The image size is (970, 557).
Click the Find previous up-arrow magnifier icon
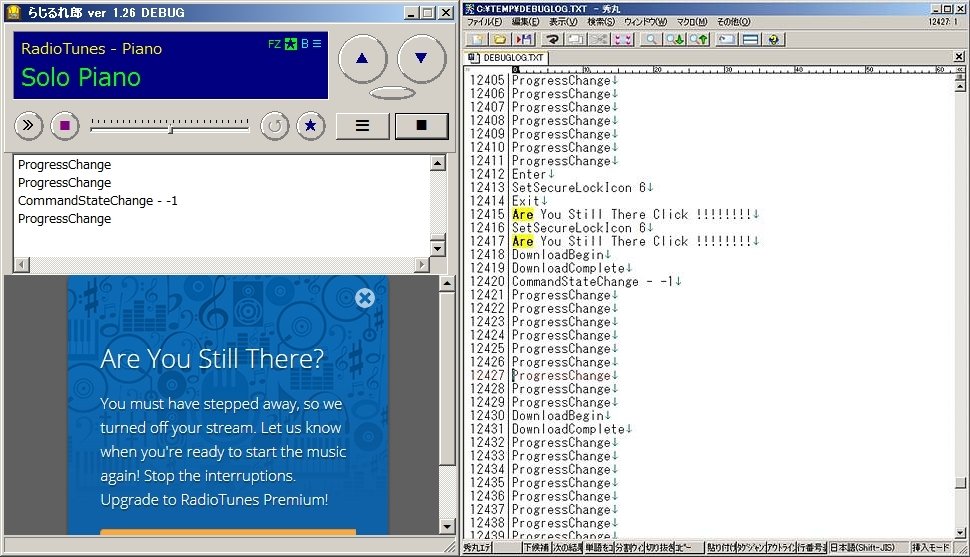pyautogui.click(x=698, y=40)
